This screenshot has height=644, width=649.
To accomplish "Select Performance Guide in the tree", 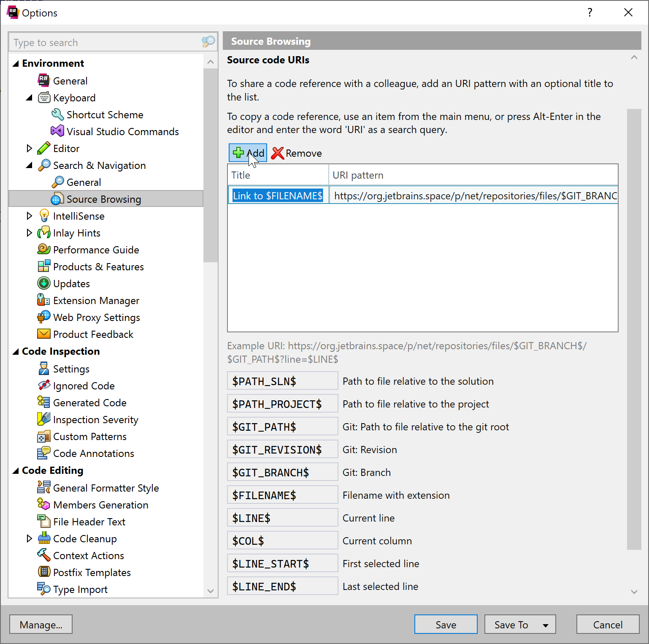I will pyautogui.click(x=96, y=250).
